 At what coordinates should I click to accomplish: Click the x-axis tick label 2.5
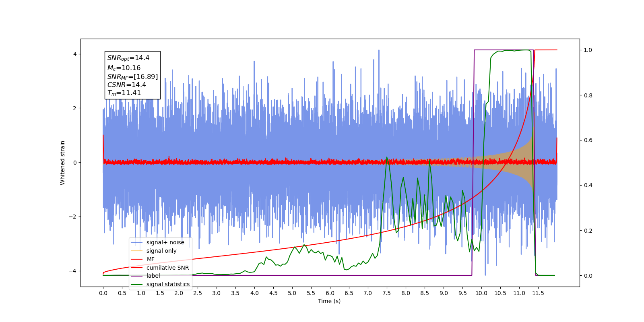198,293
